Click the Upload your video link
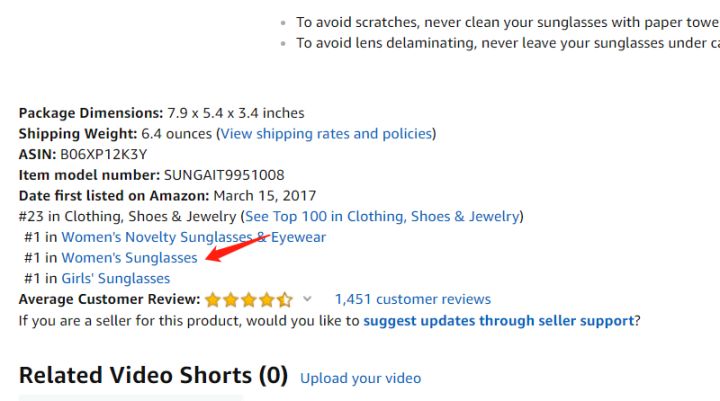 360,378
